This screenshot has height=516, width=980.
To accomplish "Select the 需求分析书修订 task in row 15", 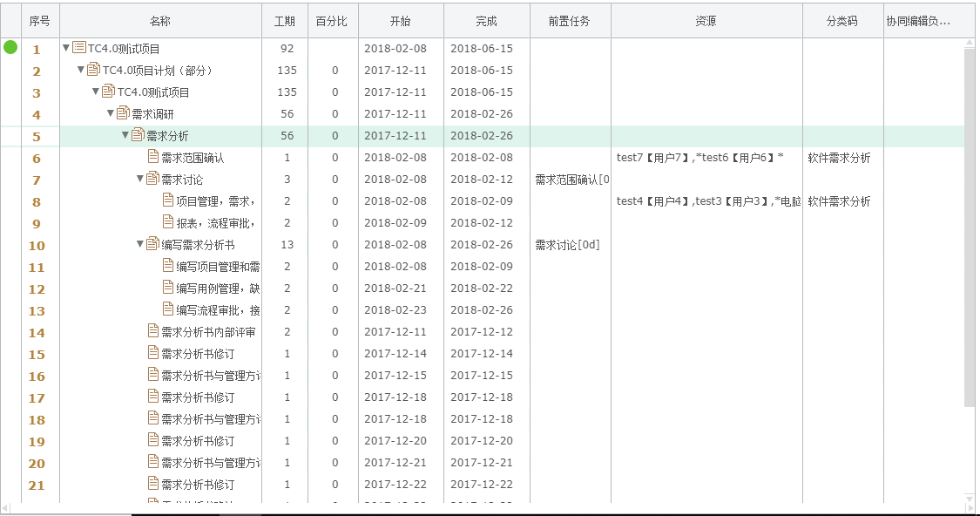I will pos(198,354).
